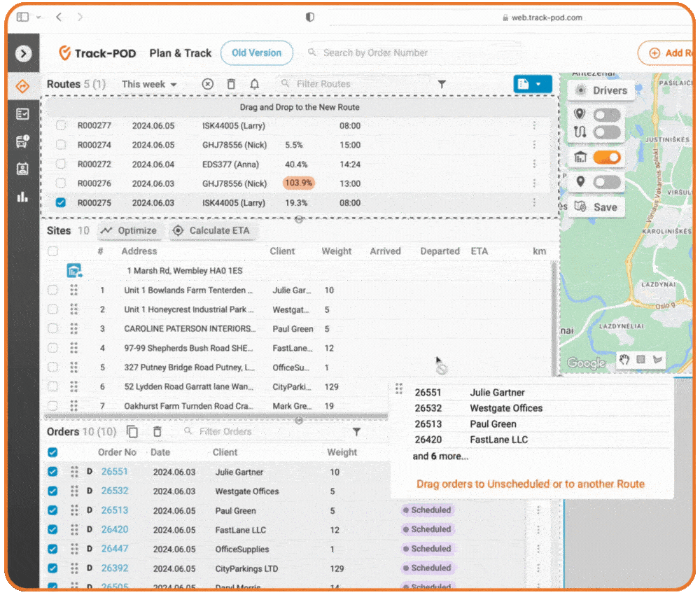This screenshot has height=595, width=700.
Task: Expand the left sidebar with arrow button
Action: tap(24, 53)
